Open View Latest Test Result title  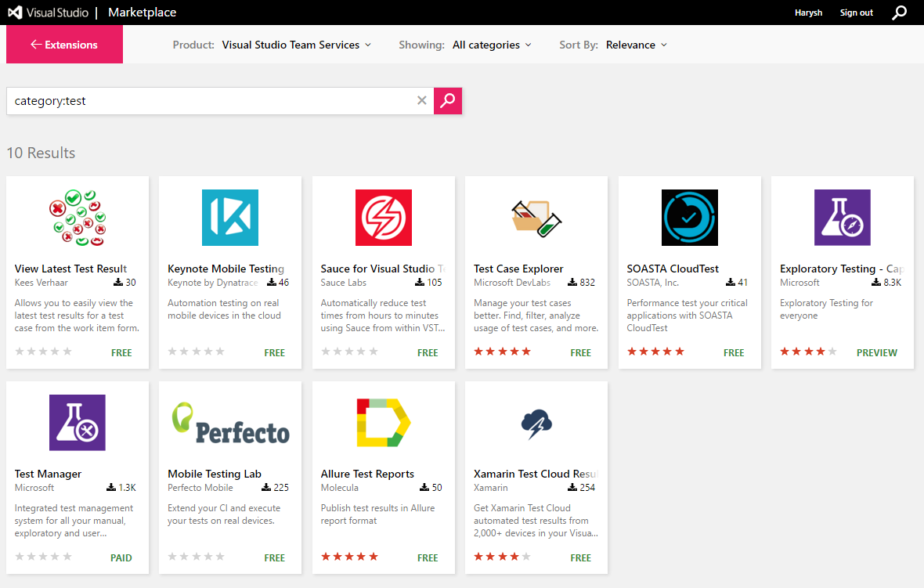point(70,269)
